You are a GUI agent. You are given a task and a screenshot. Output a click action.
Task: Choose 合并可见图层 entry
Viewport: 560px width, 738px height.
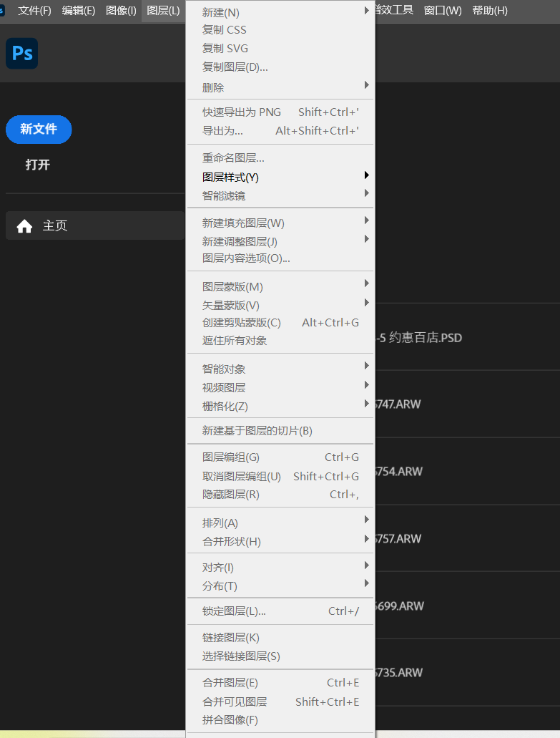280,701
